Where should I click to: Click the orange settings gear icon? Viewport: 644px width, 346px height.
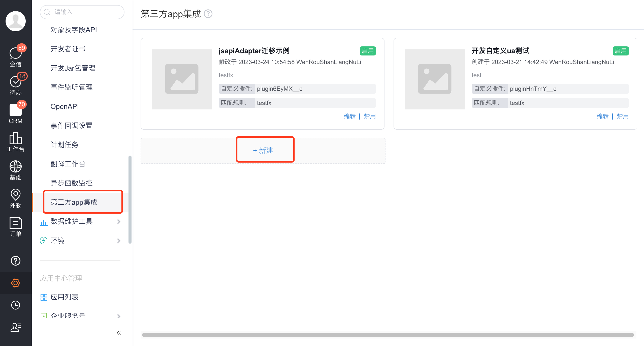(16, 283)
